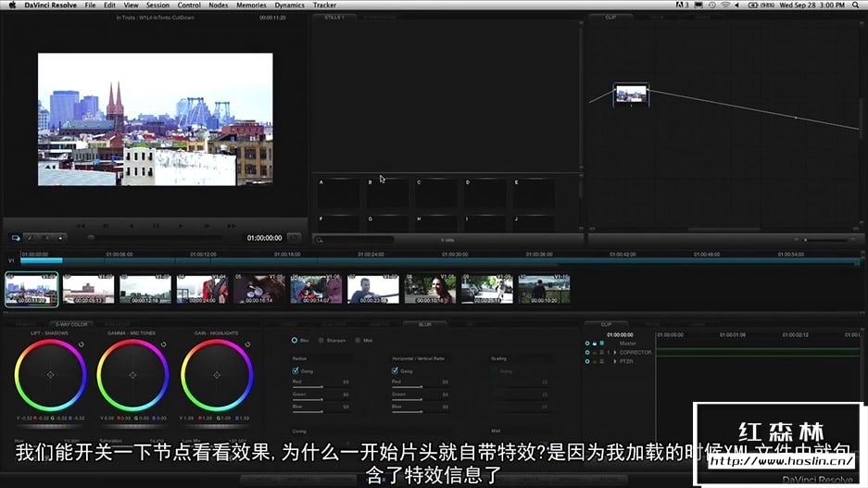Click the list icon on CORRECTOR row
This screenshot has width=868, height=488.
pyautogui.click(x=602, y=353)
